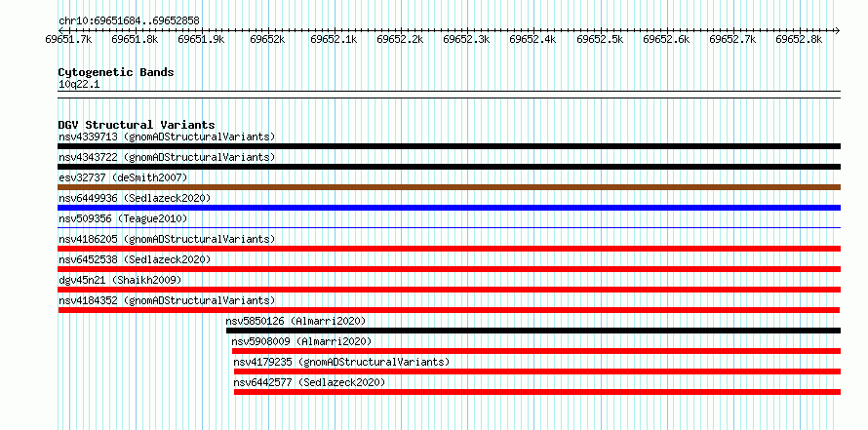868x430 pixels.
Task: Click the 69651.8k ruler tick label
Action: [x=135, y=40]
